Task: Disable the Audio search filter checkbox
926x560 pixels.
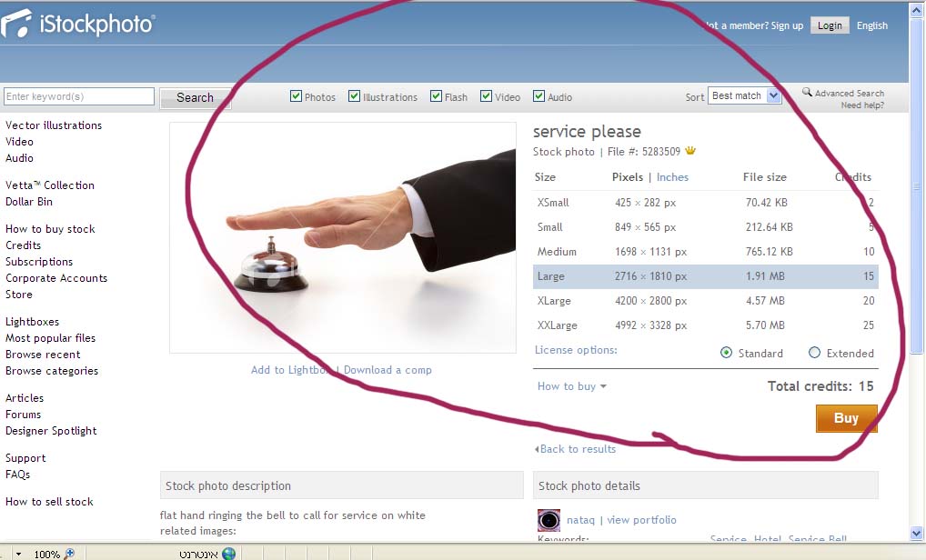Action: coord(538,96)
